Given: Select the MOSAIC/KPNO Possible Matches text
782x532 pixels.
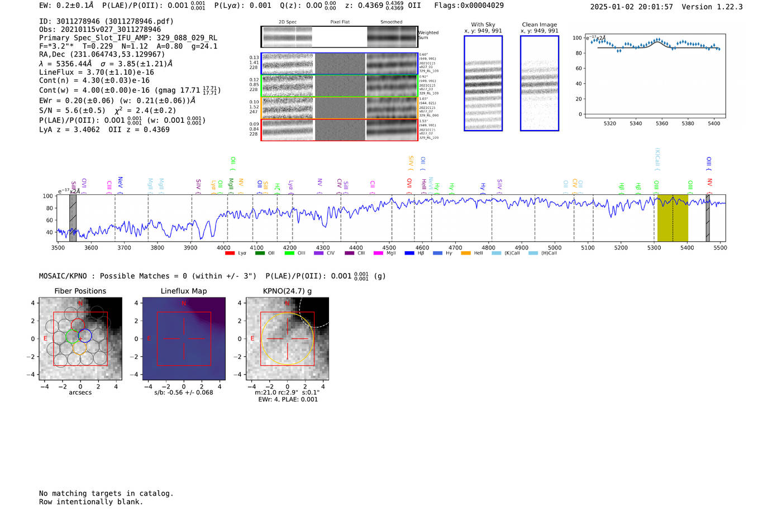Looking at the screenshot, I should [x=147, y=276].
